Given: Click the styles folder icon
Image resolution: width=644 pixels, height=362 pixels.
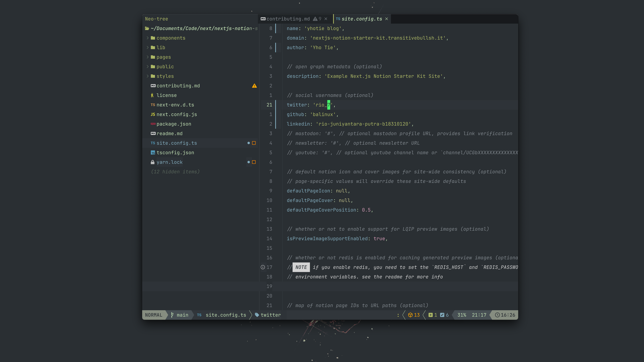Looking at the screenshot, I should pos(153,76).
